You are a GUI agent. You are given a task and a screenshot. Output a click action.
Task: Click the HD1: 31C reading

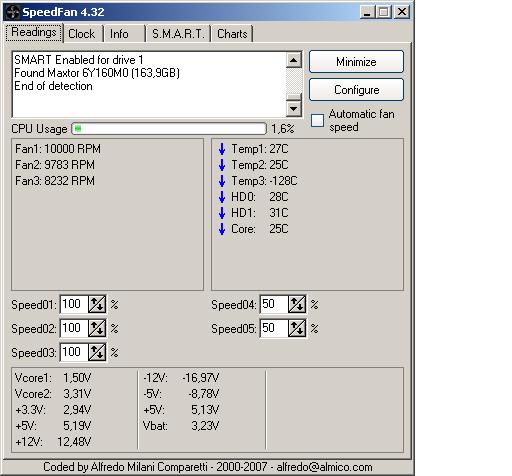[x=260, y=213]
